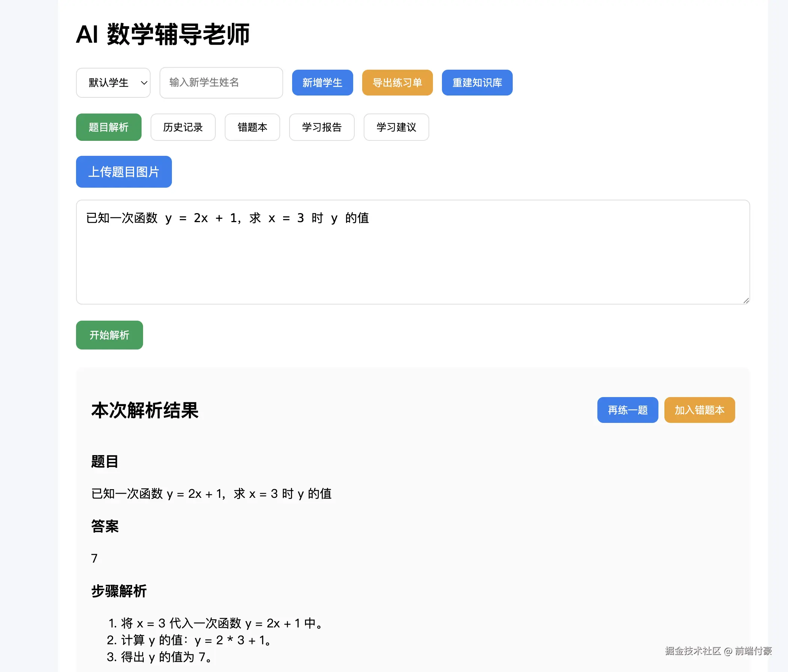Go to the 学习报告 tab
Image resolution: width=788 pixels, height=672 pixels.
point(322,127)
